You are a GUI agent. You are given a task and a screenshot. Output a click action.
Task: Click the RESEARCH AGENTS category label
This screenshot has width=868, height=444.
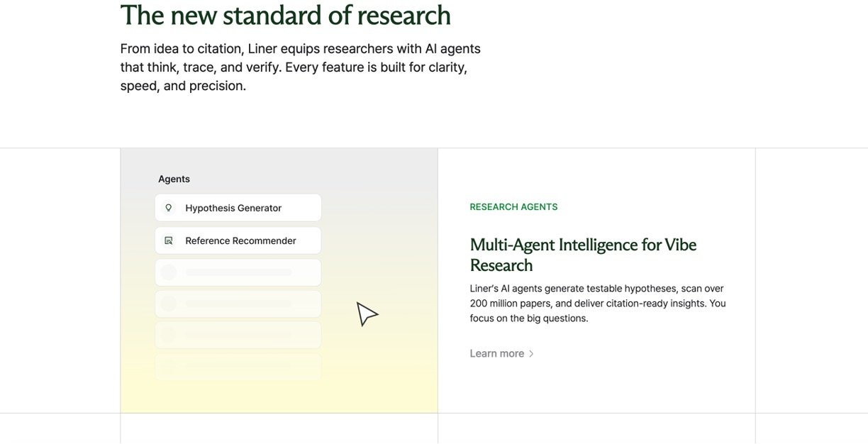[x=513, y=207]
